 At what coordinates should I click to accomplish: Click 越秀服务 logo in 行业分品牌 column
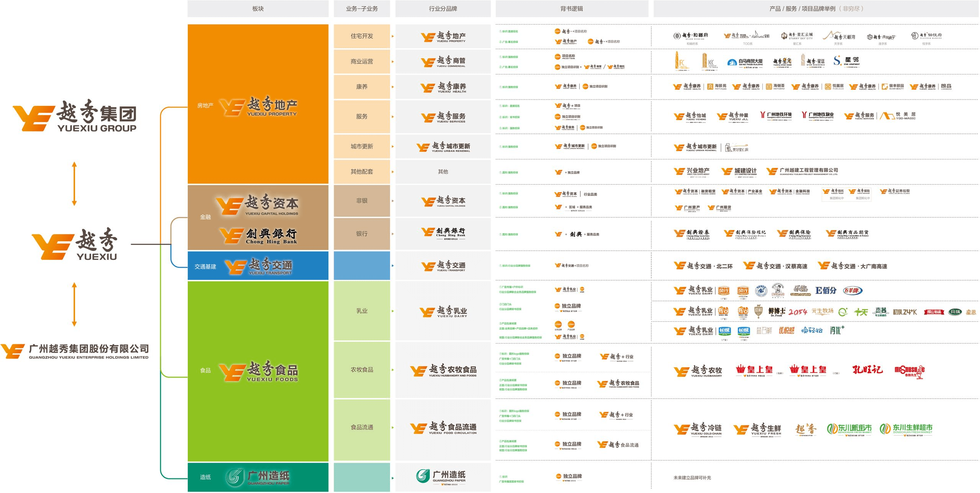tap(443, 117)
